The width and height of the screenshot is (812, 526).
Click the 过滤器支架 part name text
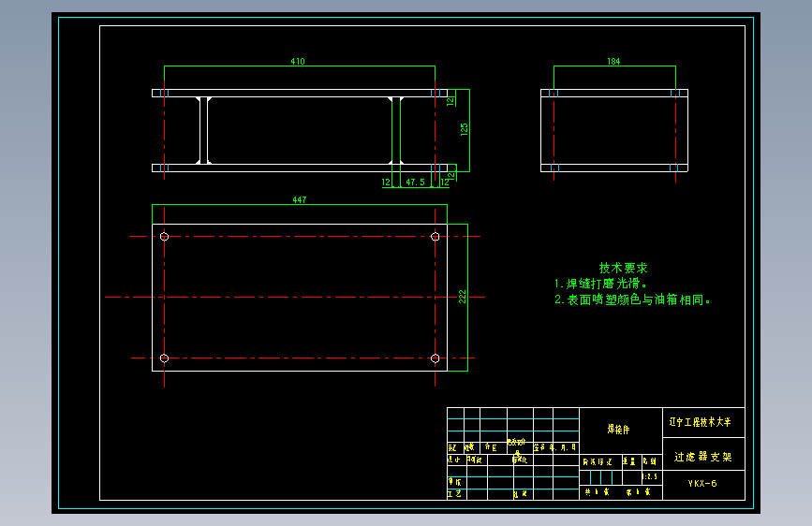pos(702,457)
